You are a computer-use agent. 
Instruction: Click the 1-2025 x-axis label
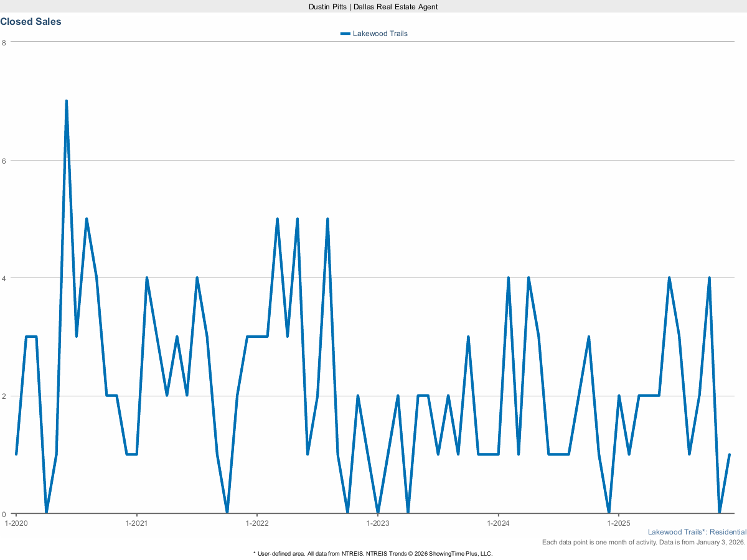tap(618, 523)
